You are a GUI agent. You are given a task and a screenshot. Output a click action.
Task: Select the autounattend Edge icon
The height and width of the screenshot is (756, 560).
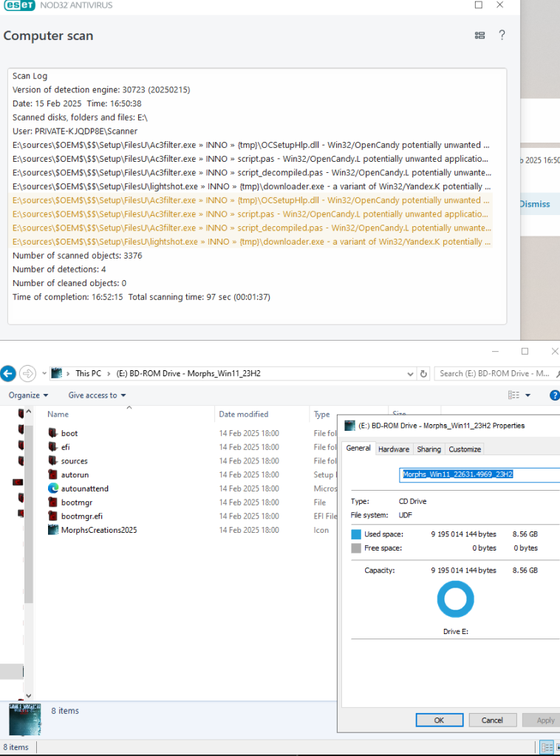(x=53, y=488)
